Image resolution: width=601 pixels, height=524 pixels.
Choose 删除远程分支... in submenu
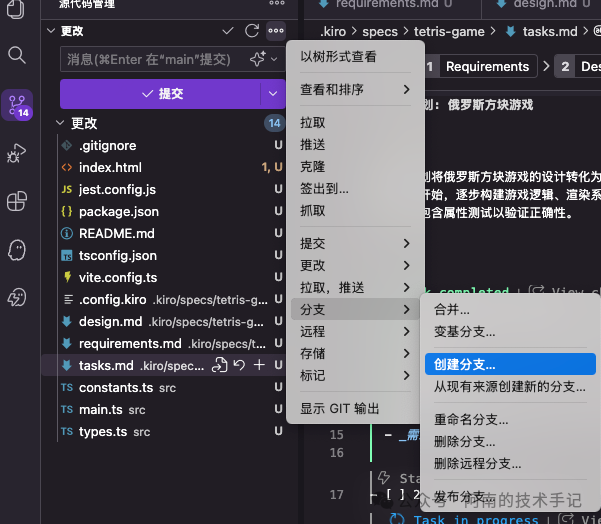(x=510, y=463)
